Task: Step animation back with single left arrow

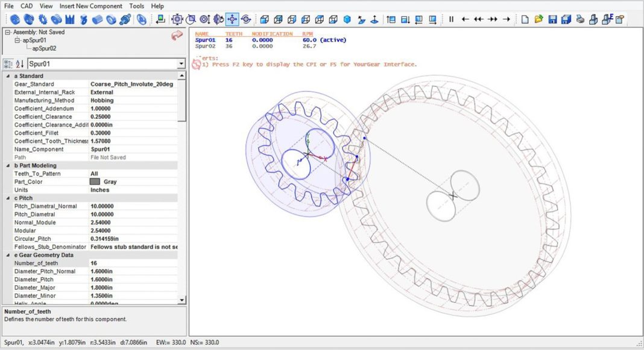Action: click(466, 19)
